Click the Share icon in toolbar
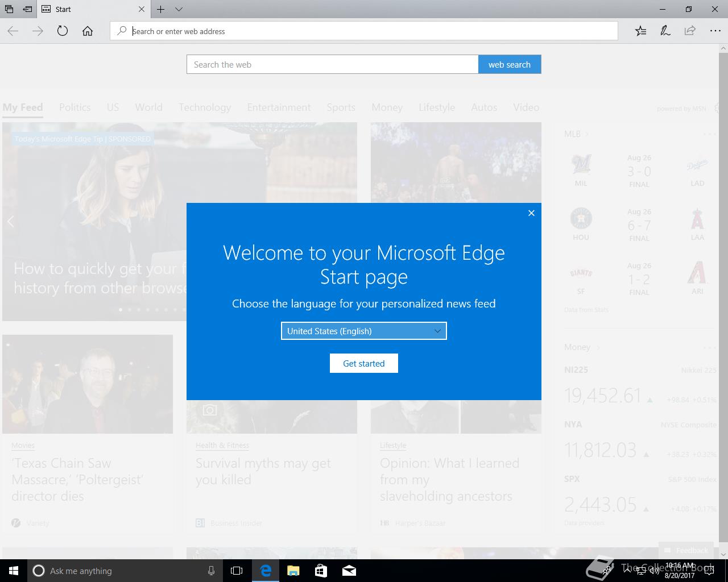Image resolution: width=728 pixels, height=582 pixels. tap(690, 31)
